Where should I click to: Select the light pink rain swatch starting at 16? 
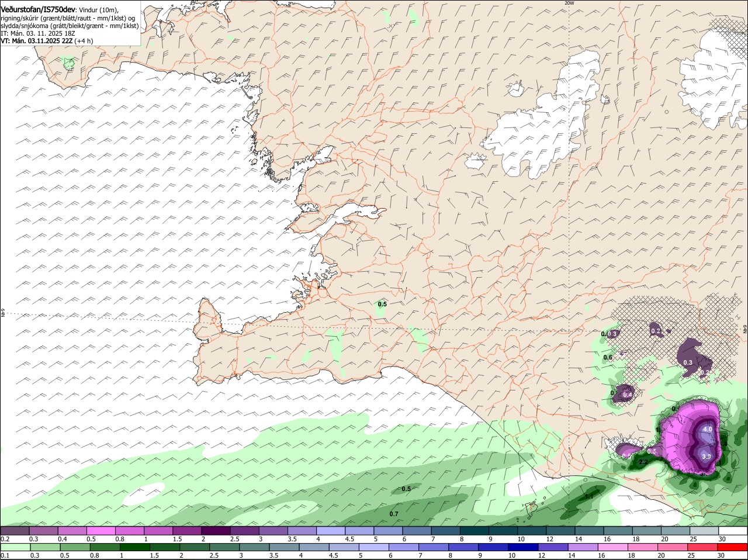612,548
